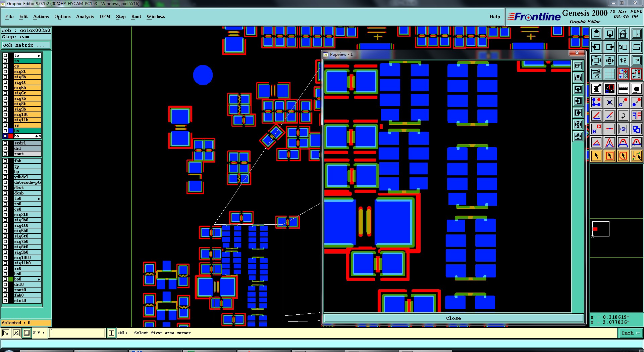Screen dimensions: 644x352
Task: Select the mirror feature tool
Action: click(636, 116)
